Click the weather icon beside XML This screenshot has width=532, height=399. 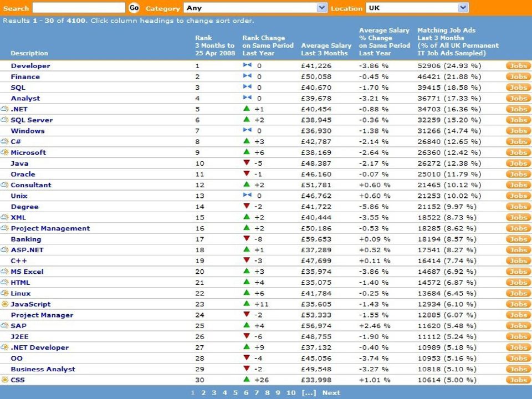click(5, 217)
